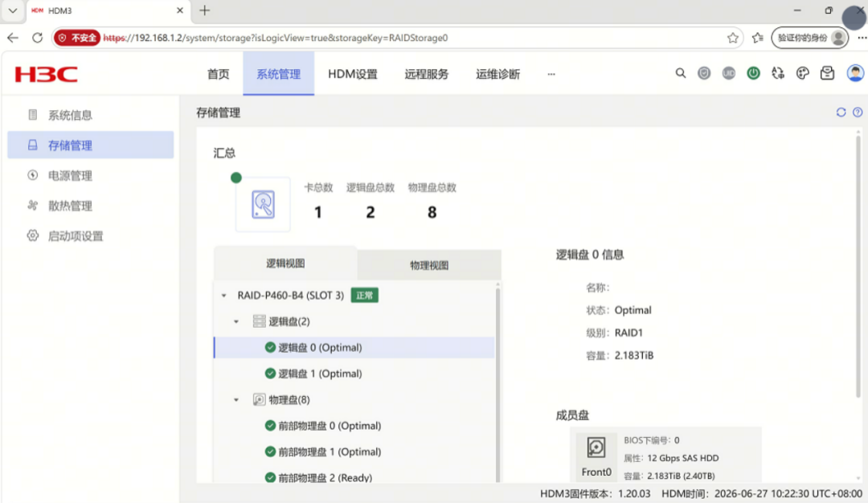
Task: Click the 级别 value RAID1
Action: [628, 333]
